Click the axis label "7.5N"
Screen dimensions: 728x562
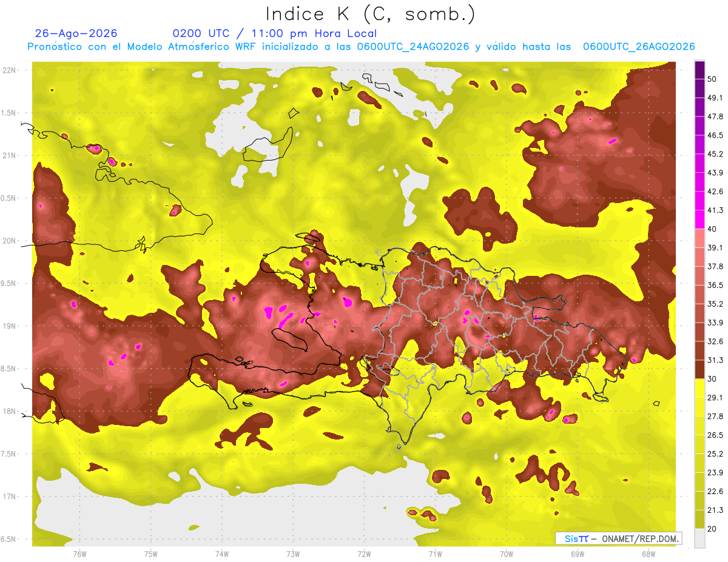point(9,454)
